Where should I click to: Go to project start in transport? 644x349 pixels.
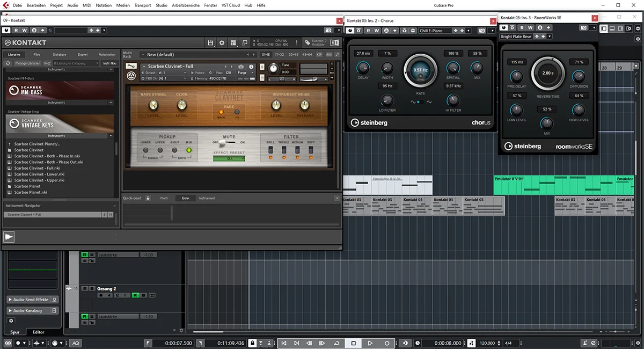click(284, 343)
